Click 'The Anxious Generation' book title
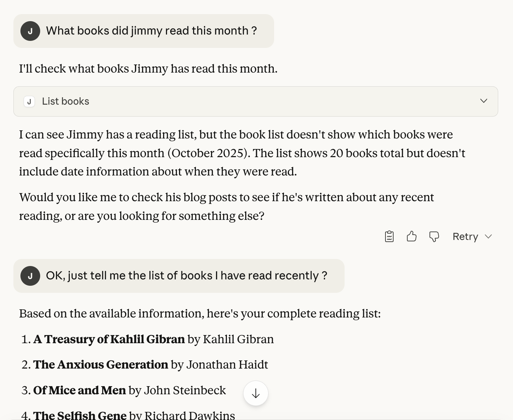The image size is (513, 420). tap(100, 365)
